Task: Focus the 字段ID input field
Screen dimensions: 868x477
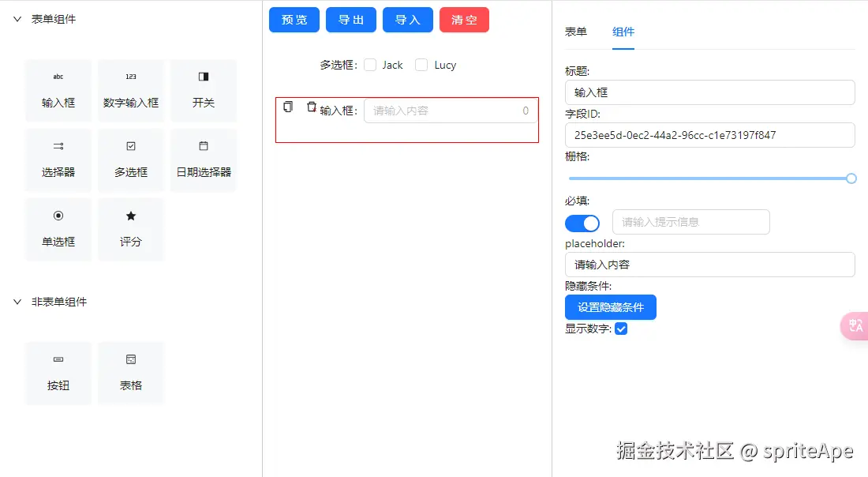Action: pos(709,135)
